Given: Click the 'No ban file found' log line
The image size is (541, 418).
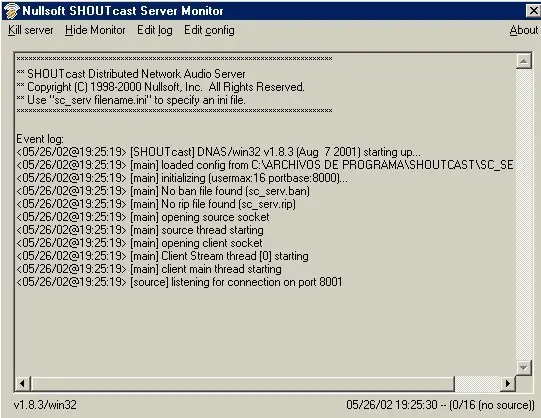Looking at the screenshot, I should click(163, 191).
